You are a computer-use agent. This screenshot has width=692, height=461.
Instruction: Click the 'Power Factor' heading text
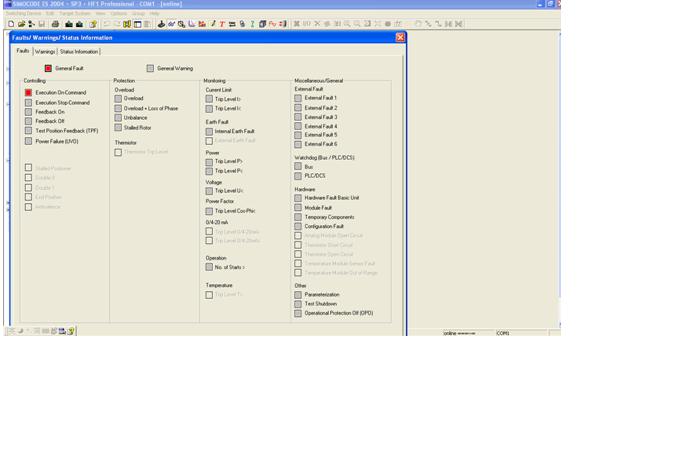pyautogui.click(x=220, y=201)
